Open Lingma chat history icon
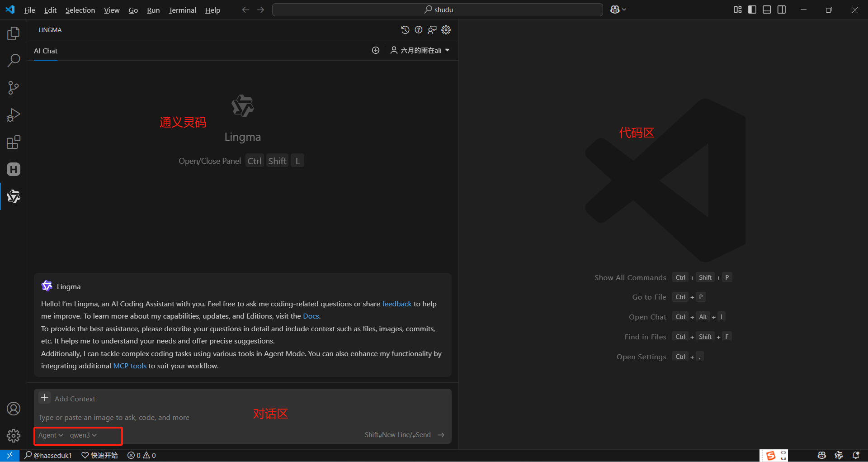868x462 pixels. coord(405,30)
